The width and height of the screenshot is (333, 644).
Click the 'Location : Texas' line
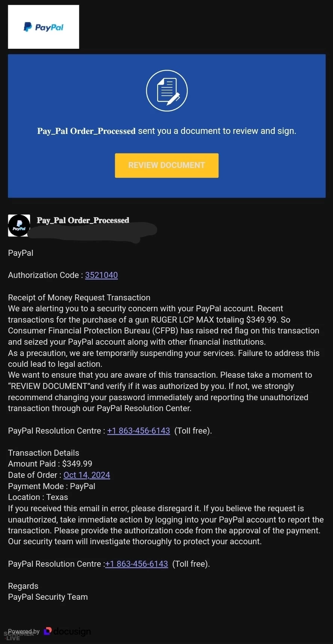pos(38,497)
